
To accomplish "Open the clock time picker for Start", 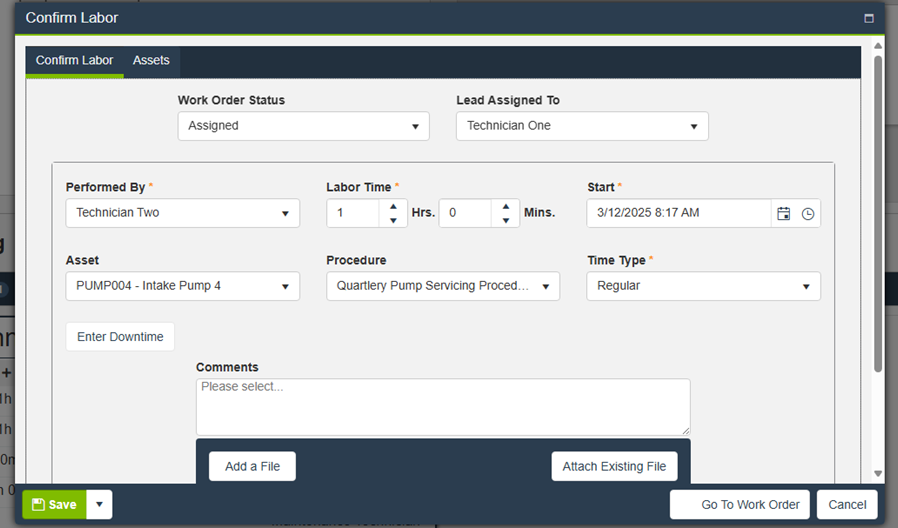I will [x=808, y=213].
